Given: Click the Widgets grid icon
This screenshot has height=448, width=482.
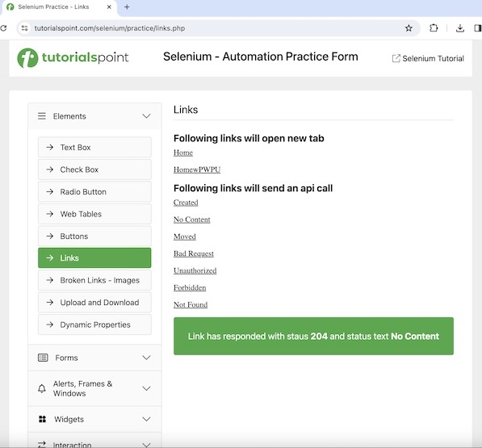Looking at the screenshot, I should (x=43, y=419).
